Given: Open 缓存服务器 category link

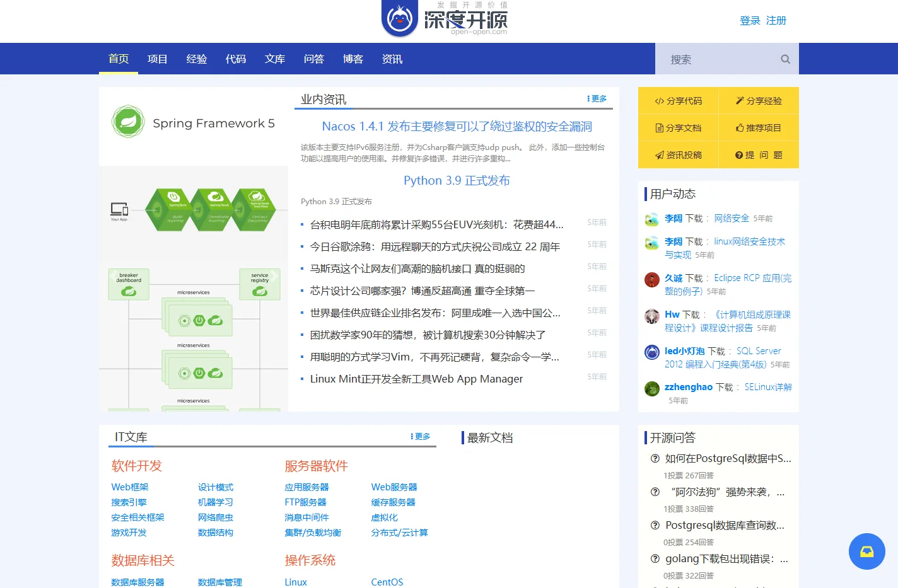Looking at the screenshot, I should click(x=394, y=502).
